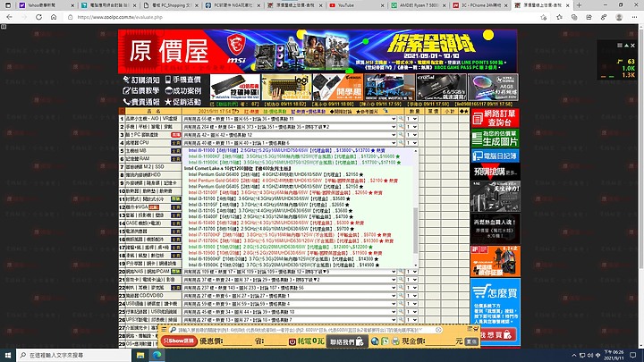Click the 原價屋 site logo
Viewport: 644px width, 362px height.
pyautogui.click(x=169, y=51)
